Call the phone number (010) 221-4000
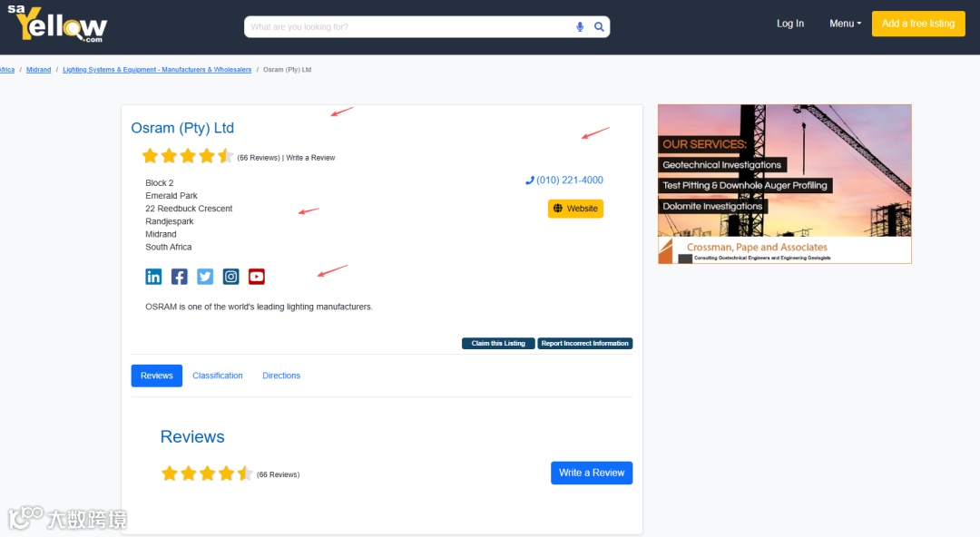 [x=569, y=180]
